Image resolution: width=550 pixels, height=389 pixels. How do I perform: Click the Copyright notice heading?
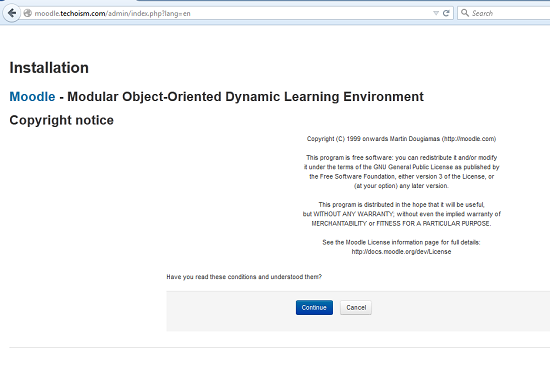[61, 120]
